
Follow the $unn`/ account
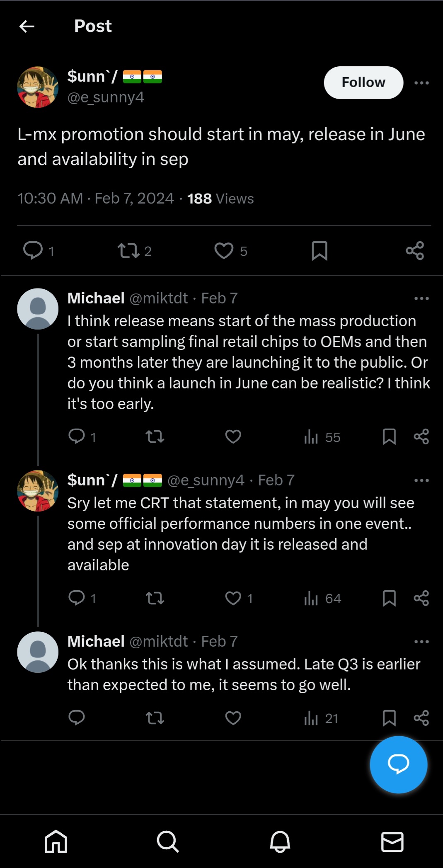tap(363, 82)
